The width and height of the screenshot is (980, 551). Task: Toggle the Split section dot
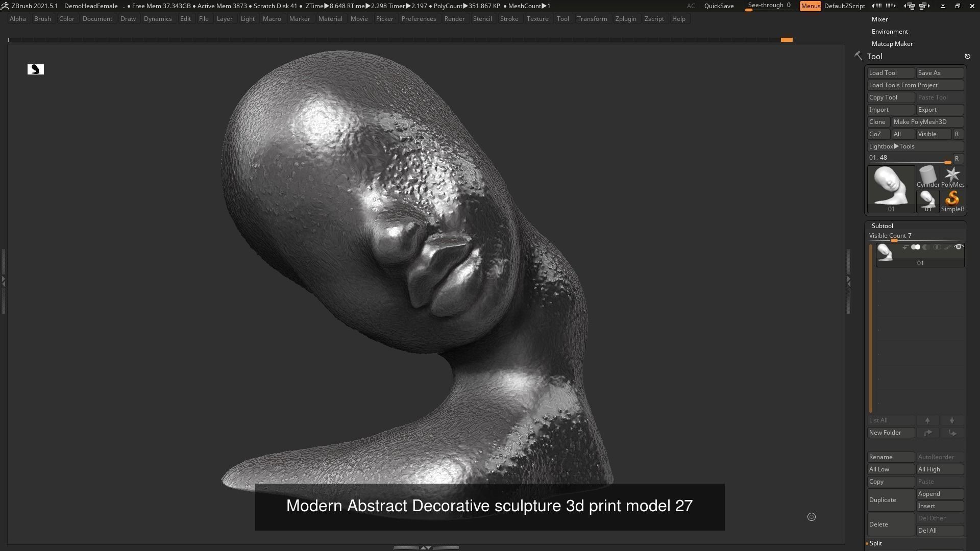(x=867, y=543)
